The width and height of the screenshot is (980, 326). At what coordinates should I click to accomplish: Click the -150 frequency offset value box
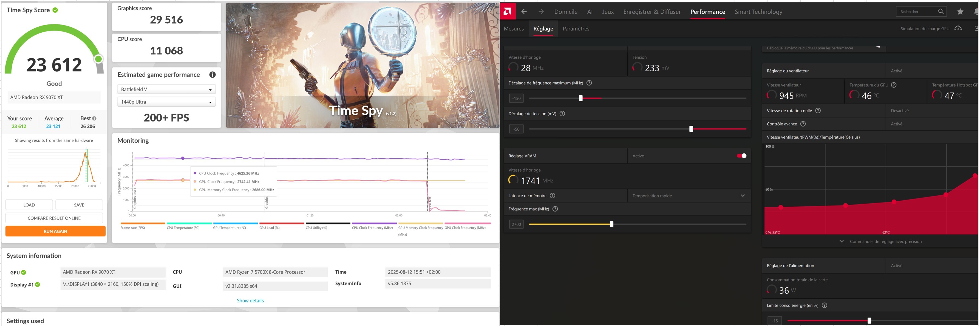pos(516,98)
